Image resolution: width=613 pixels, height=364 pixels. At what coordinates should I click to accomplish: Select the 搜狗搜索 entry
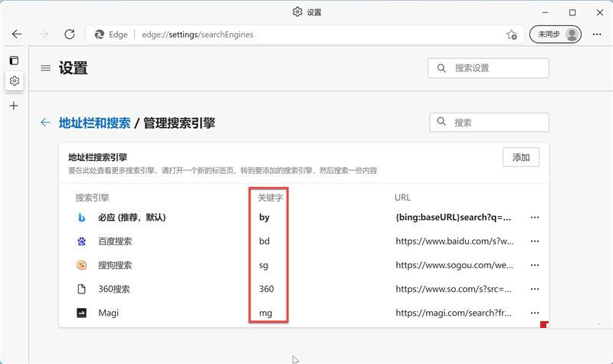coord(115,265)
